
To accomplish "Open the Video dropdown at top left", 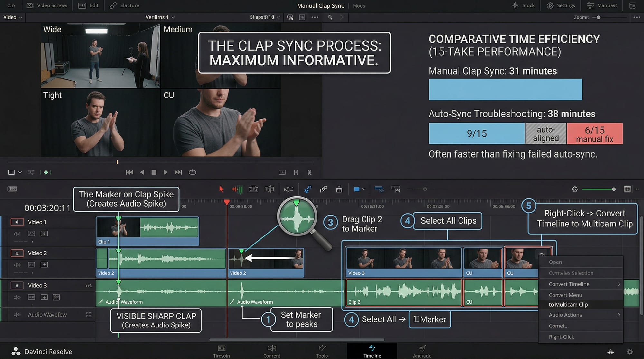I will pyautogui.click(x=13, y=17).
